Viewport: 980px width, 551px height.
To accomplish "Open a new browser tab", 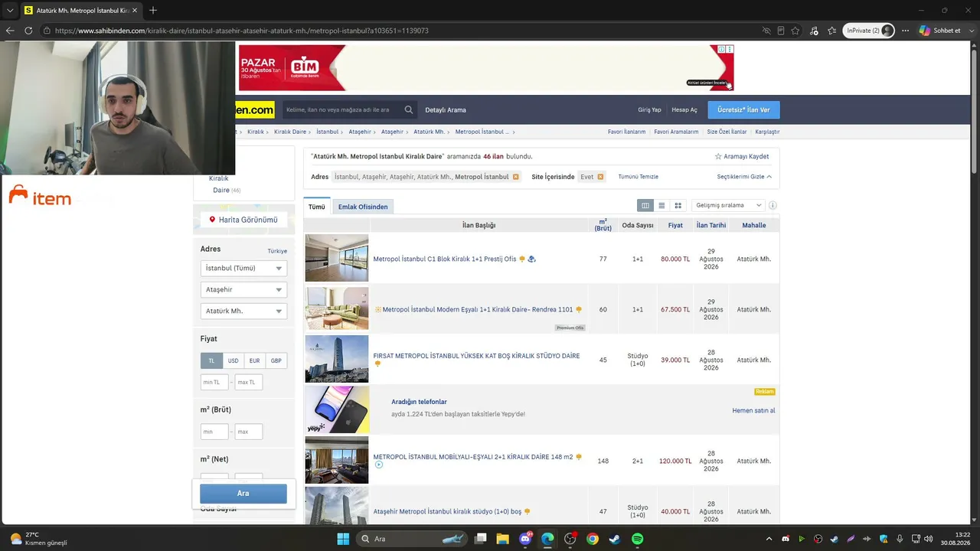I will 153,10.
